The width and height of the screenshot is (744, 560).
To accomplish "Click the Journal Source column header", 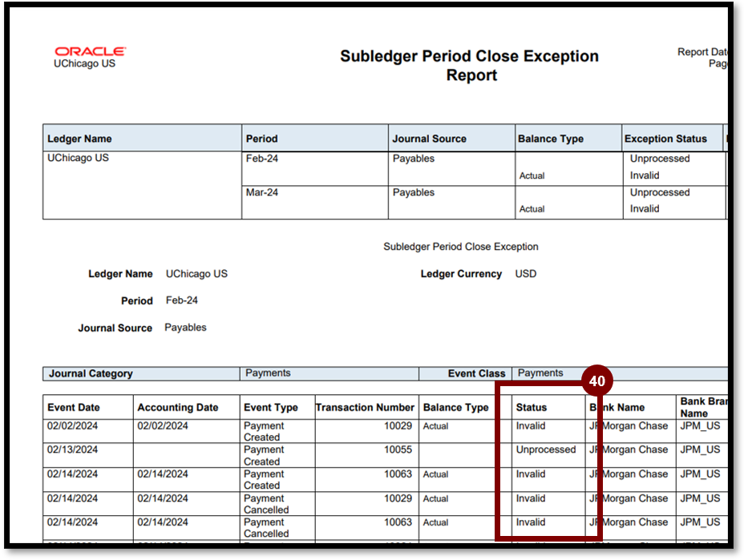I will 429,139.
